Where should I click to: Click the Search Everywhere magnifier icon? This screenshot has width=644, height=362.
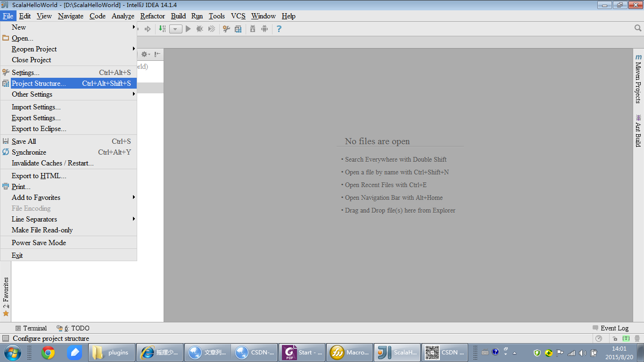tap(638, 28)
